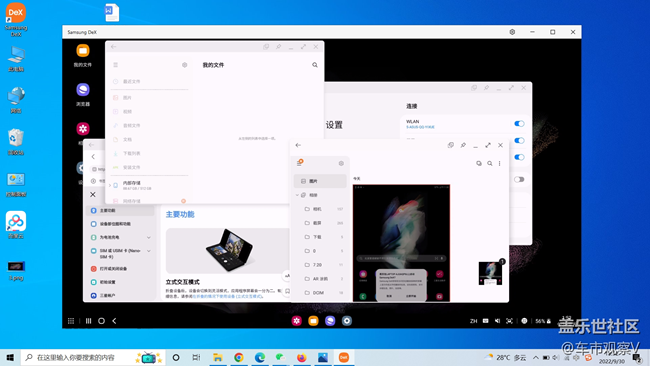Click DeX home circle button
Viewport: 650px width, 366px height.
(101, 321)
